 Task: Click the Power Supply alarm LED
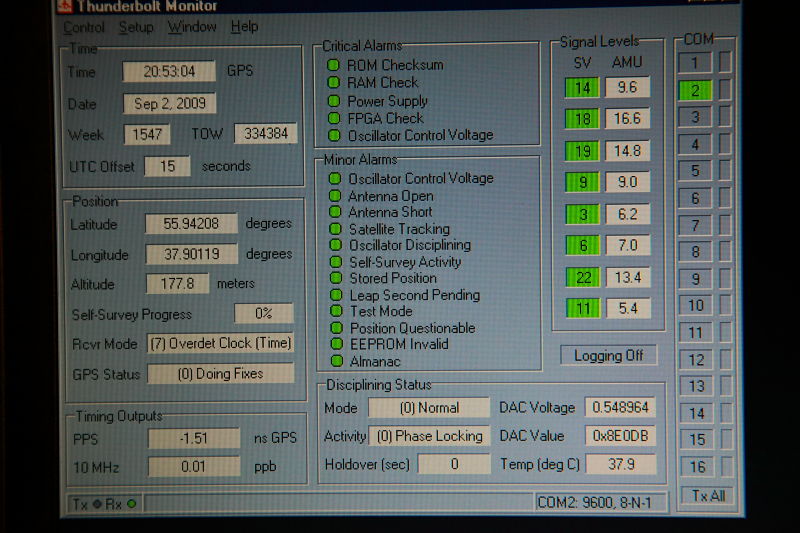pyautogui.click(x=333, y=101)
